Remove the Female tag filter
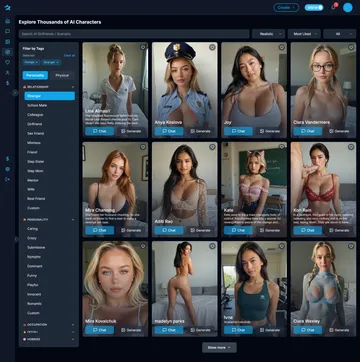 (36, 62)
